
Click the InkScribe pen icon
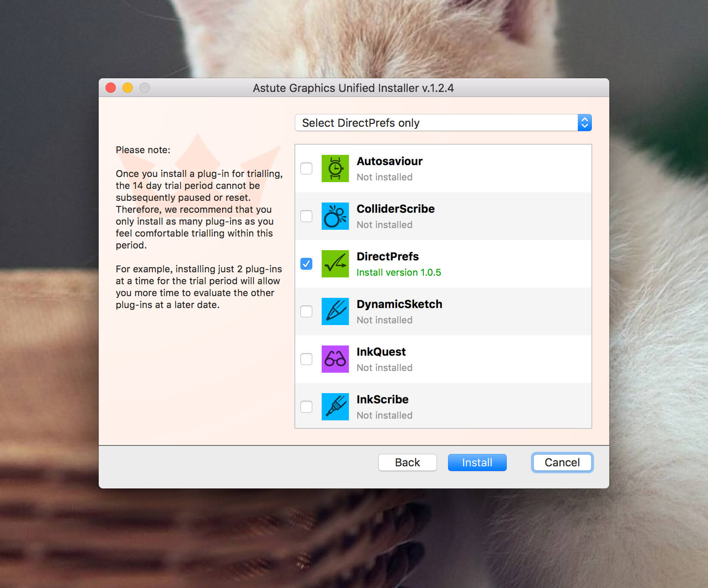pyautogui.click(x=335, y=407)
